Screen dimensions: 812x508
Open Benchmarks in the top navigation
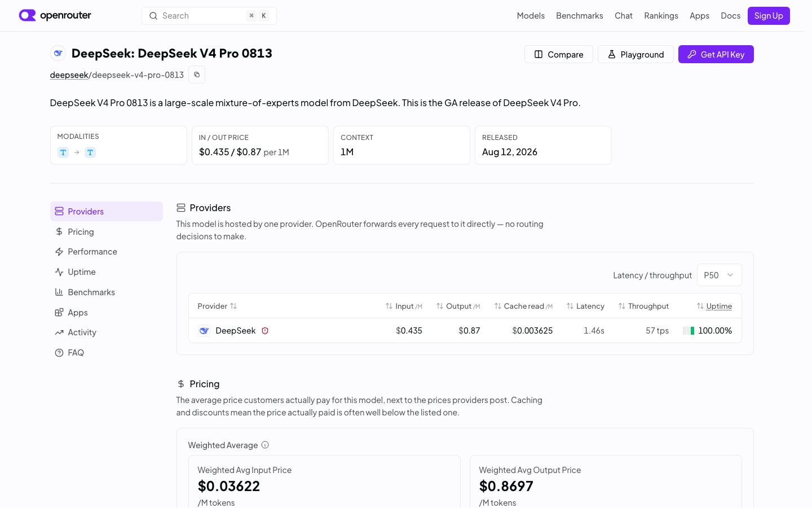point(579,16)
